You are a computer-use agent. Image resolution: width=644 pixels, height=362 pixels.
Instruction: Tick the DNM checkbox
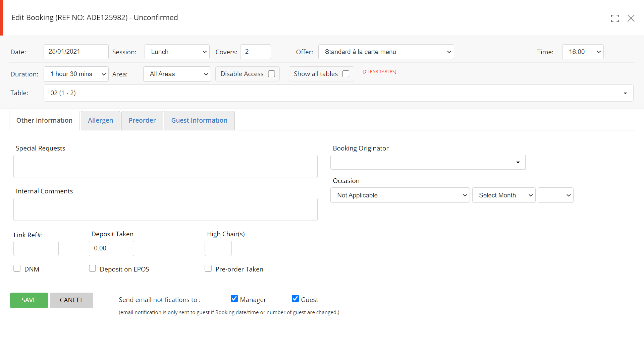(x=17, y=268)
